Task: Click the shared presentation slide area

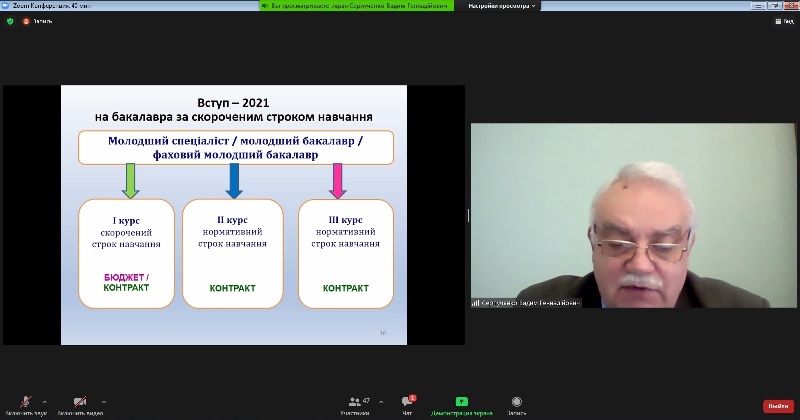Action: click(x=234, y=215)
